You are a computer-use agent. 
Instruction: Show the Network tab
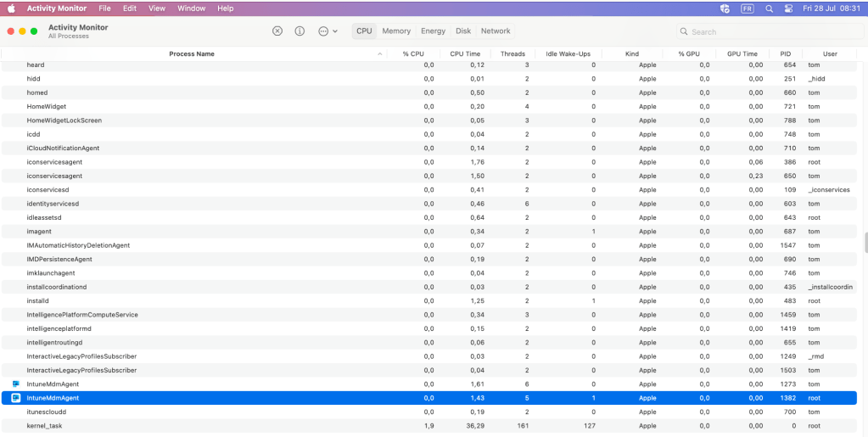click(496, 31)
